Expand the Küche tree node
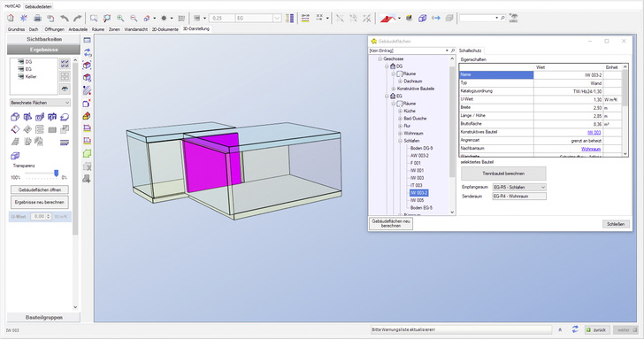 point(400,111)
